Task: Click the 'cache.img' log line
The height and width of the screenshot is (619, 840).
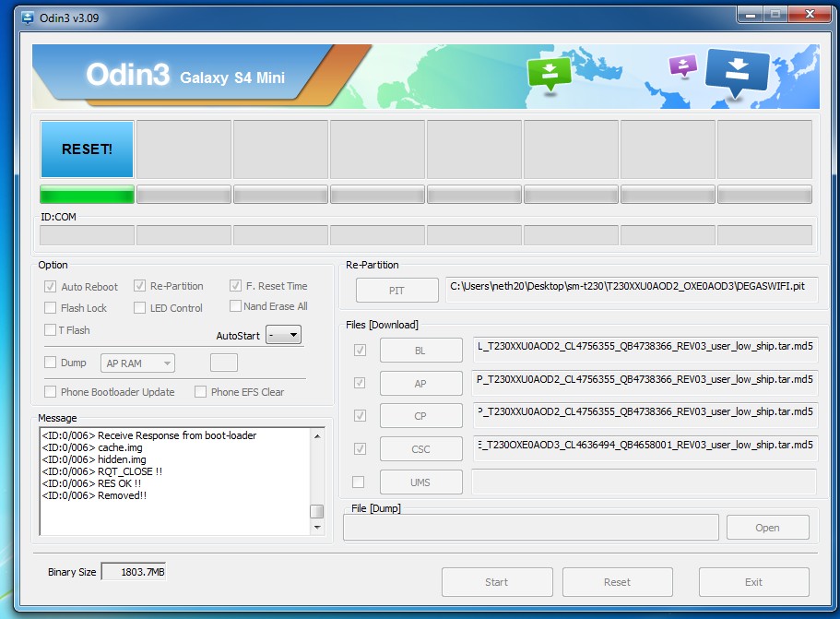Action: (92, 447)
